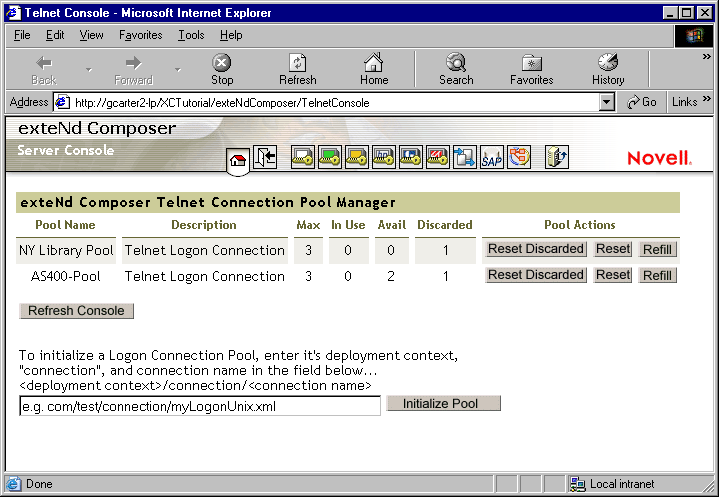Click Reset Discarded for NY Library Pool
The height and width of the screenshot is (497, 719).
coord(535,249)
